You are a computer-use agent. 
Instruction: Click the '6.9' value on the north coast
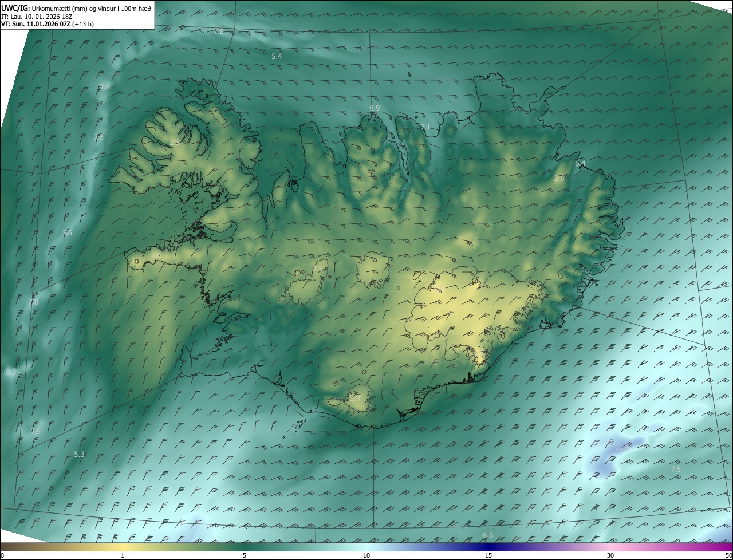click(375, 108)
